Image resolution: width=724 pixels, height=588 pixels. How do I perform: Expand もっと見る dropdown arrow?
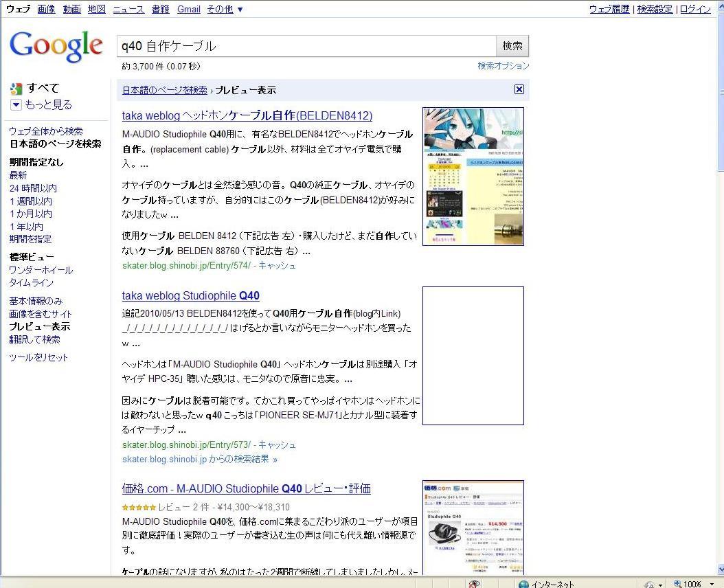16,105
